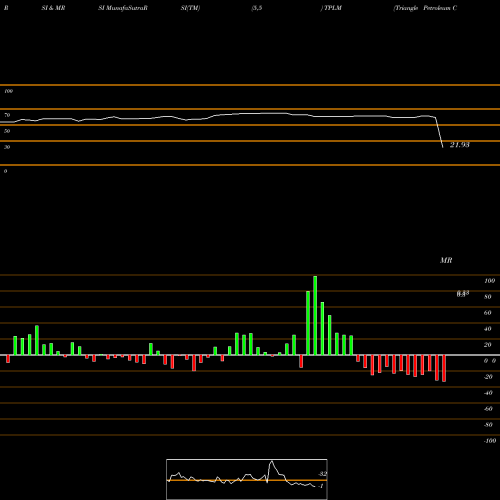Viewport: 500px width, 500px height.
Task: Click the MR indicator title label
Action: [446, 260]
